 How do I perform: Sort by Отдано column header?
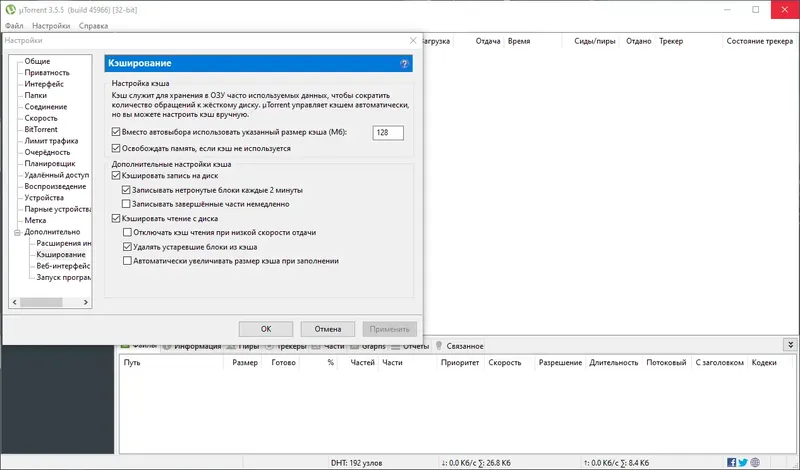point(638,41)
